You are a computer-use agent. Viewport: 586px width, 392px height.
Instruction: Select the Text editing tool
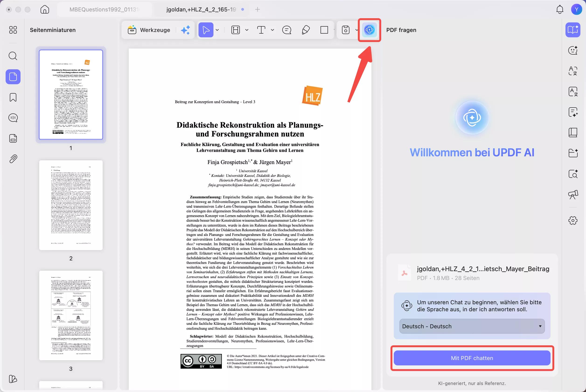coord(261,30)
